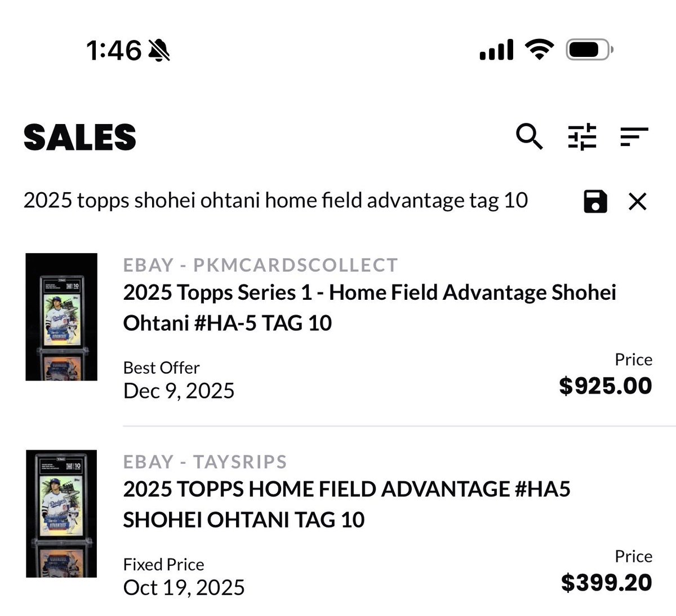
Task: Edit the search query text field
Action: (x=275, y=201)
